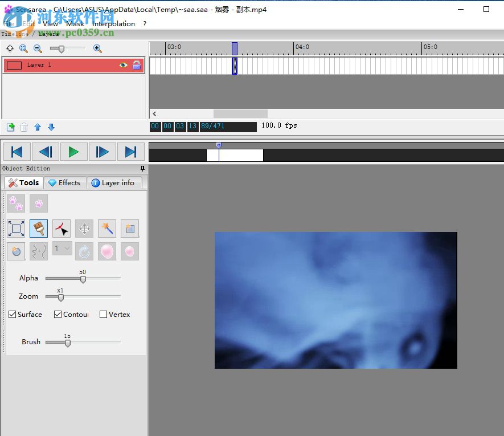Toggle Layer 1 visibility eye
The height and width of the screenshot is (436, 504).
[x=123, y=66]
